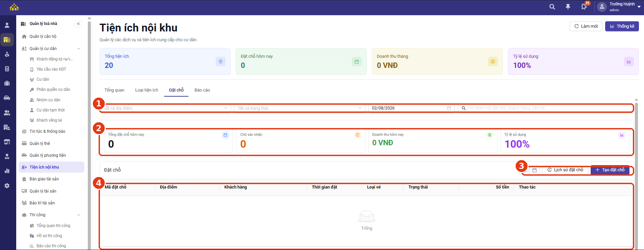Image resolution: width=644 pixels, height=250 pixels.
Task: Open the Thống kê statistics button
Action: click(622, 26)
